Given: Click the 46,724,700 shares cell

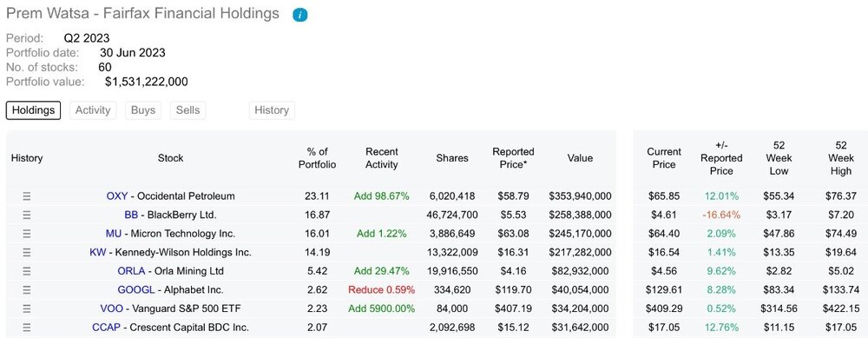Looking at the screenshot, I should tap(452, 215).
